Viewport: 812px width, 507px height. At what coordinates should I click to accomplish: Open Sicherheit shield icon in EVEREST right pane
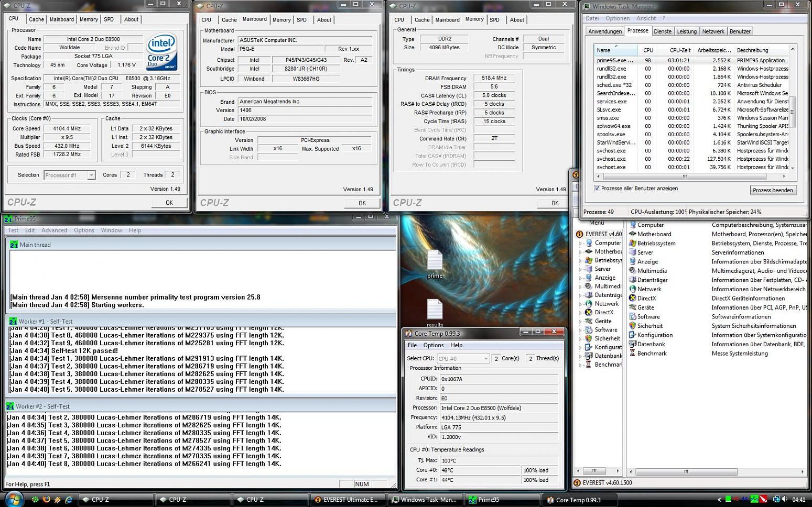pos(632,326)
